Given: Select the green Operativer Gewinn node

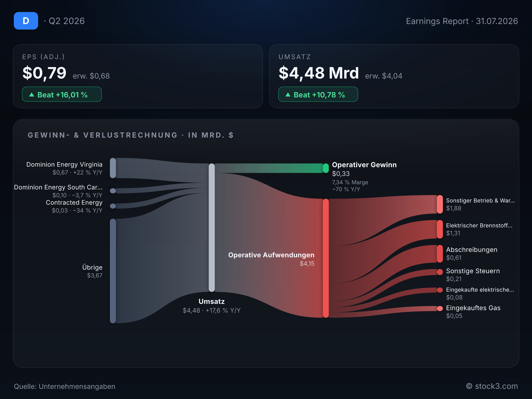Looking at the screenshot, I should 326,168.
